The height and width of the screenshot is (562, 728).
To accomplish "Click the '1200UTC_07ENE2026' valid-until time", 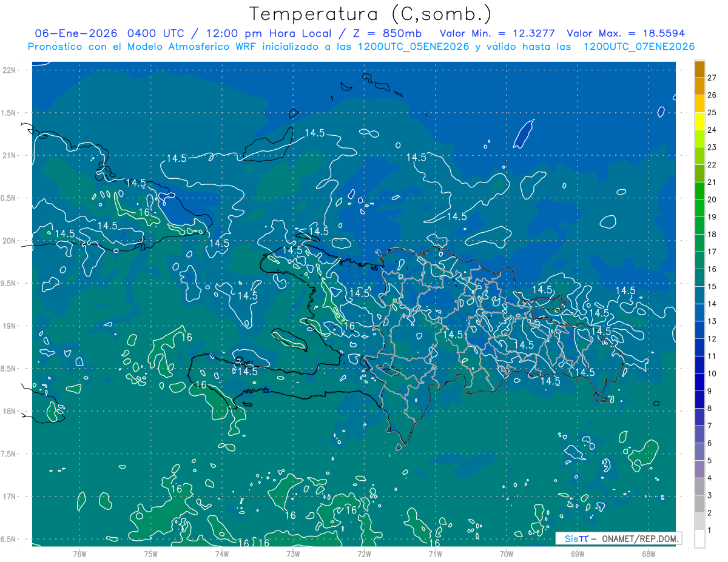I will (x=639, y=47).
